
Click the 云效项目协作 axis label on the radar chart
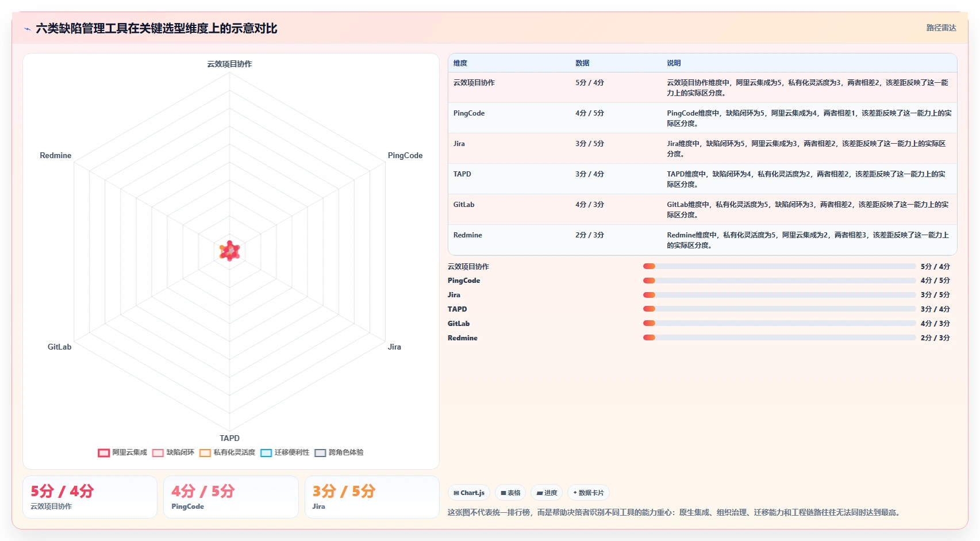229,64
